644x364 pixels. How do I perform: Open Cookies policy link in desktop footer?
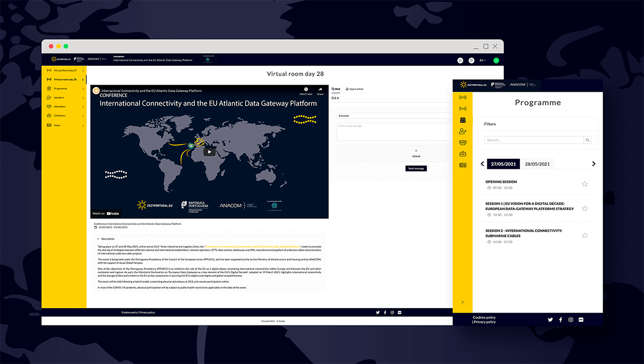pos(129,312)
